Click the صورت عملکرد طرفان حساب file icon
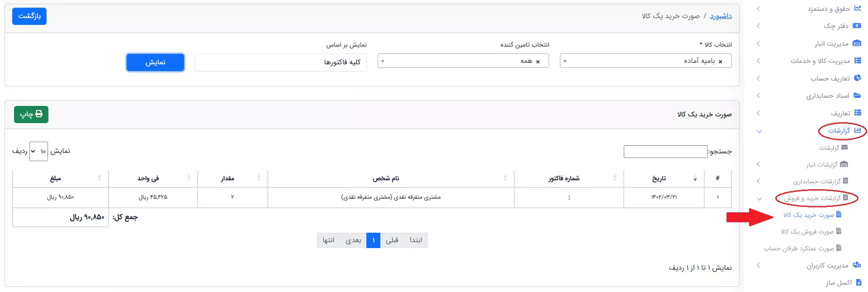The width and height of the screenshot is (868, 292). point(839,248)
